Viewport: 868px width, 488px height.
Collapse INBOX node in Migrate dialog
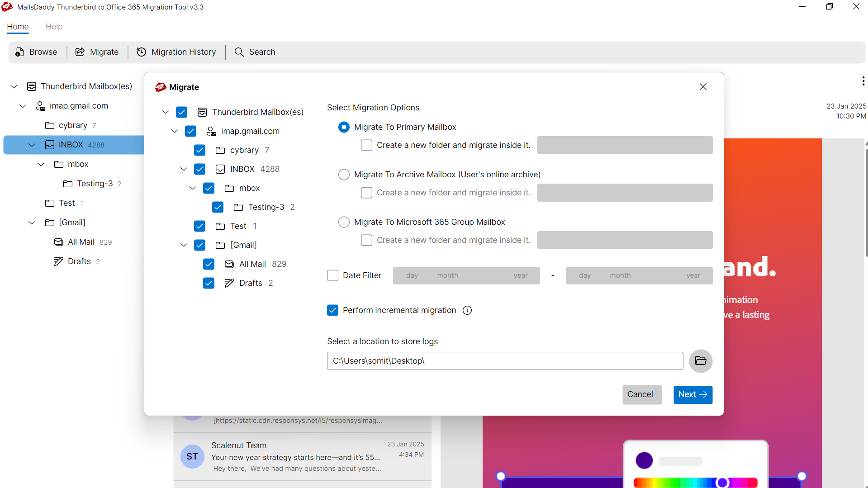(x=184, y=169)
